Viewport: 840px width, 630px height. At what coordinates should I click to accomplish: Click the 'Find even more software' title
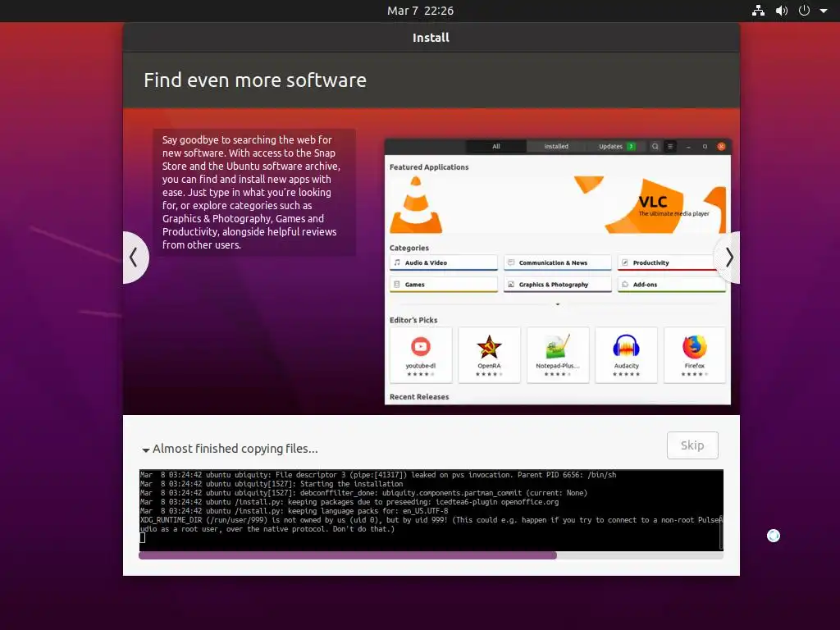click(x=255, y=80)
